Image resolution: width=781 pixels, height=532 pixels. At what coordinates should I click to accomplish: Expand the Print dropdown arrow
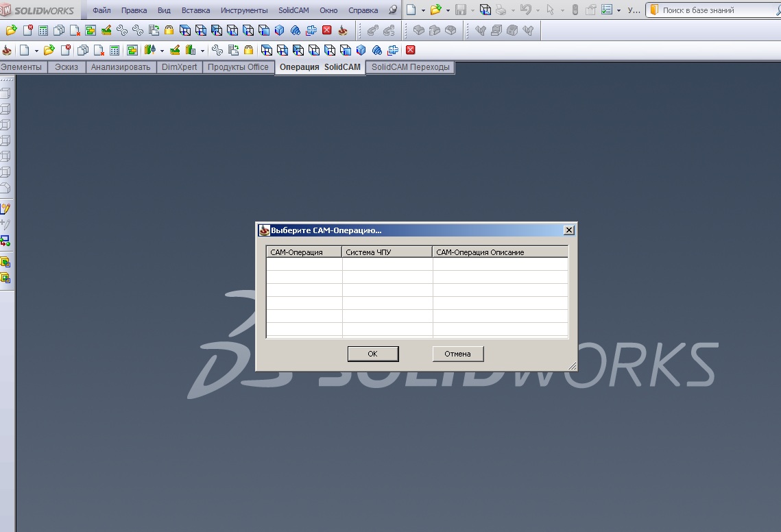coord(513,10)
